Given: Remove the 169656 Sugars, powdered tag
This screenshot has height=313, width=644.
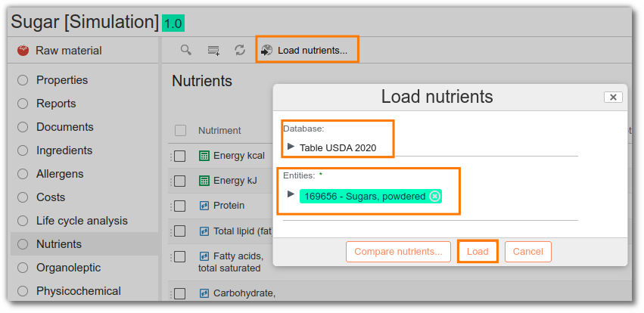Looking at the screenshot, I should [x=434, y=197].
